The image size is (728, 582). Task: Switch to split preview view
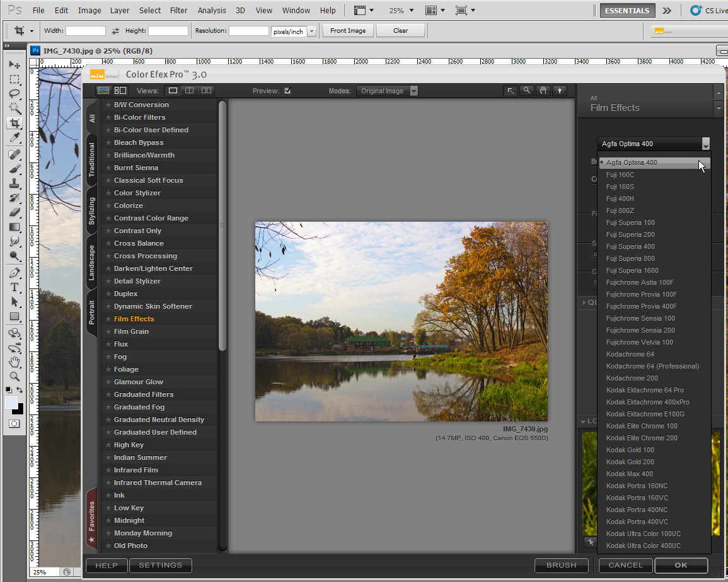click(190, 91)
